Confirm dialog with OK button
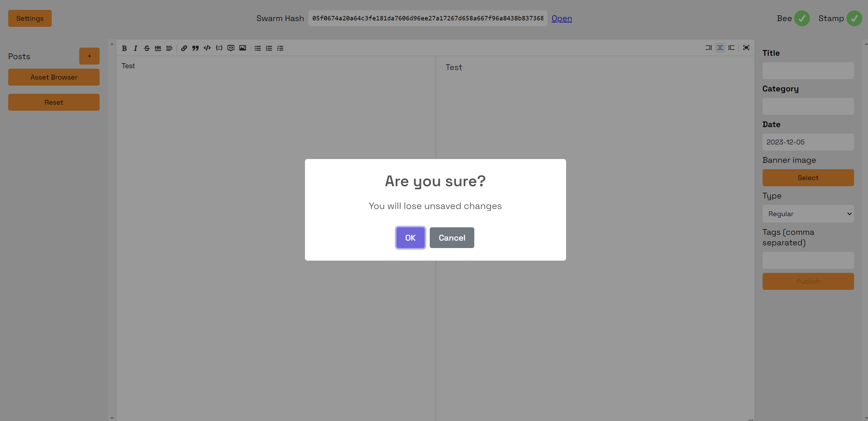The height and width of the screenshot is (421, 868). point(410,238)
